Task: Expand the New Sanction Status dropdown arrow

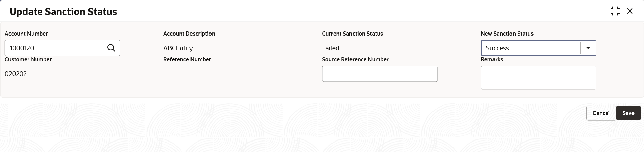Action: pos(588,48)
